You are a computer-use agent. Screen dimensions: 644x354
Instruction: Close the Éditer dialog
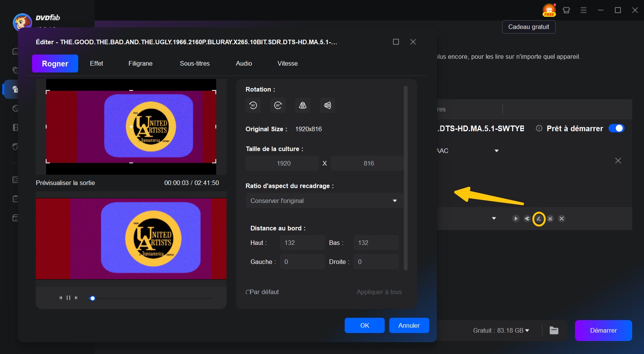[413, 42]
